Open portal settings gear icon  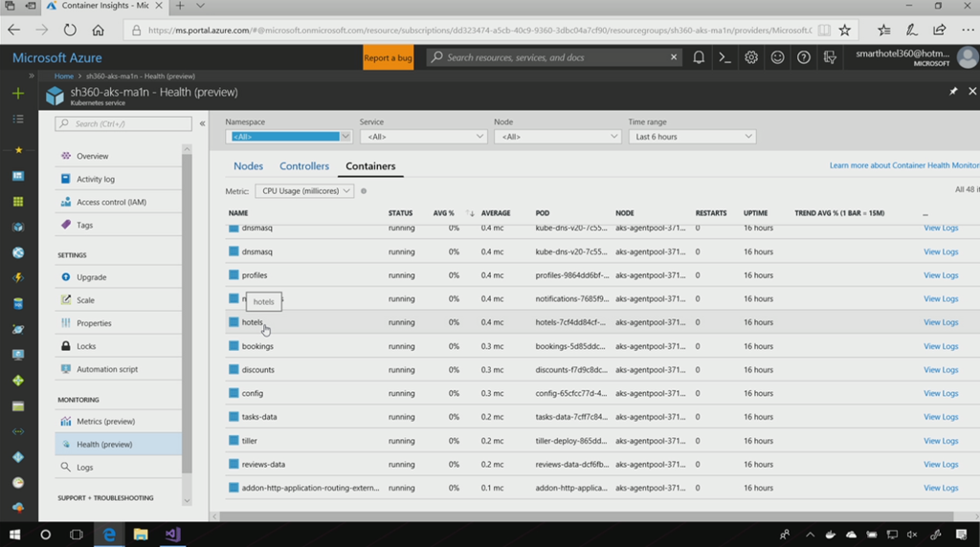[x=751, y=57]
